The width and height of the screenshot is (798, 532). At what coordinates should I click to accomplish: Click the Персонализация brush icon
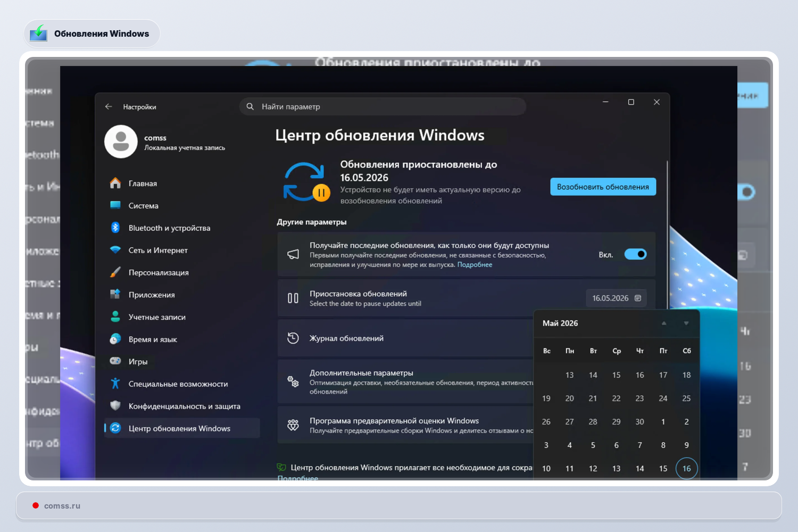tap(115, 272)
